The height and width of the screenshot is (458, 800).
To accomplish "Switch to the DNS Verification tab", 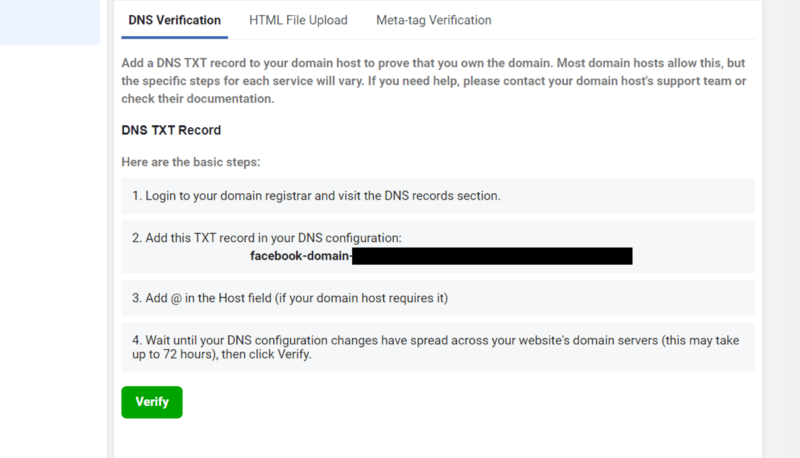I will pos(175,20).
